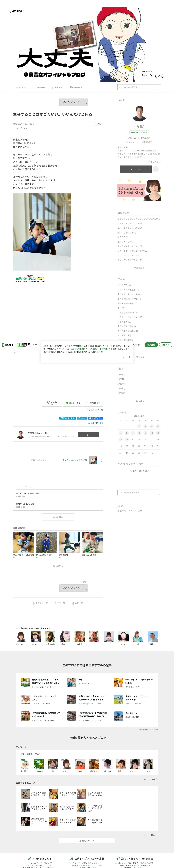Image resolution: width=174 pixels, height=868 pixels.
Task: View all recent articles 一覧を見る button
Action: [x=139, y=267]
